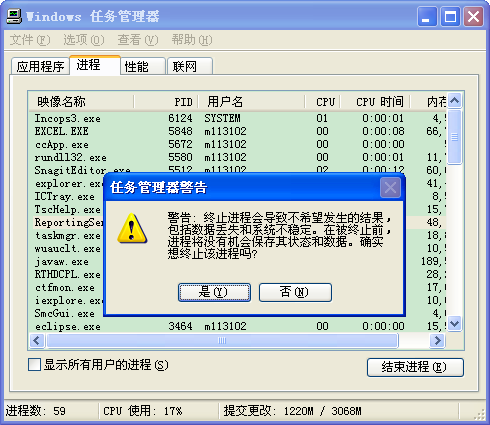490x425 pixels.
Task: Select the eclipse.exe process row
Action: [237, 326]
